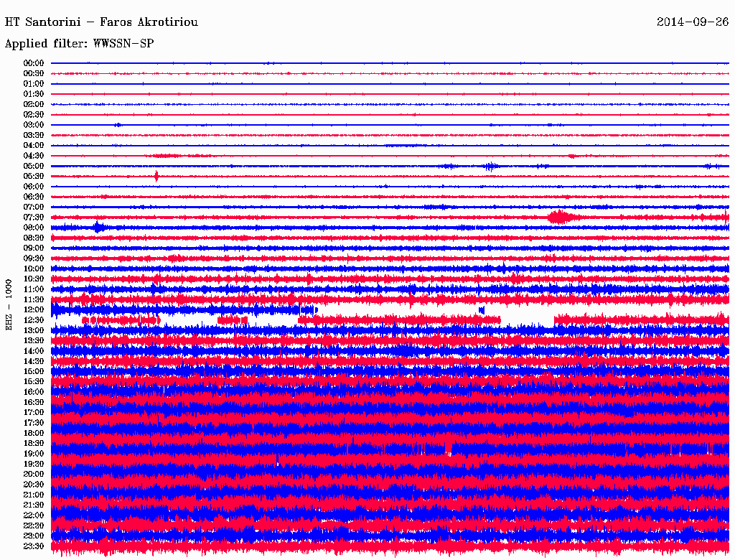Click the large red event burst on the 07:30 trace

click(x=563, y=217)
